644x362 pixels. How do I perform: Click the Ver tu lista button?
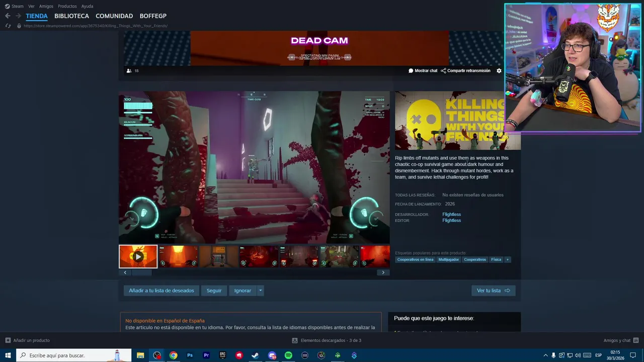494,291
